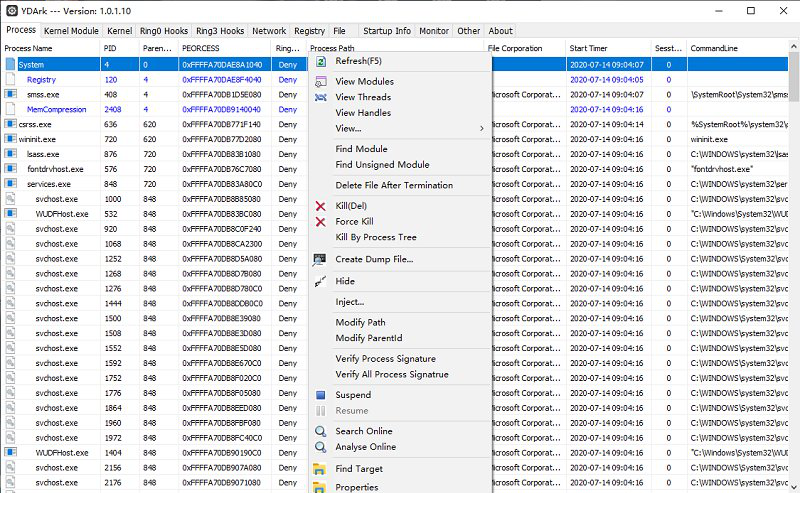800x512 pixels.
Task: Choose Verify All Process Signatrue
Action: (392, 374)
